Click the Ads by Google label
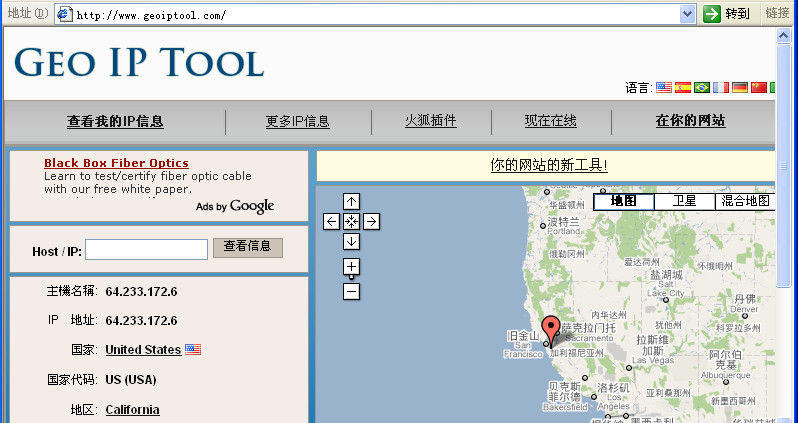 (235, 206)
